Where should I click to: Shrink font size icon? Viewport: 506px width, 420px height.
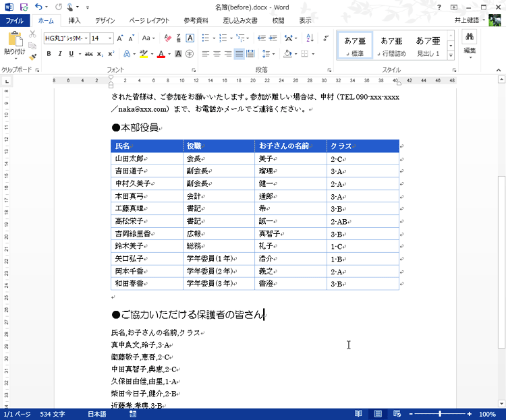coord(131,38)
